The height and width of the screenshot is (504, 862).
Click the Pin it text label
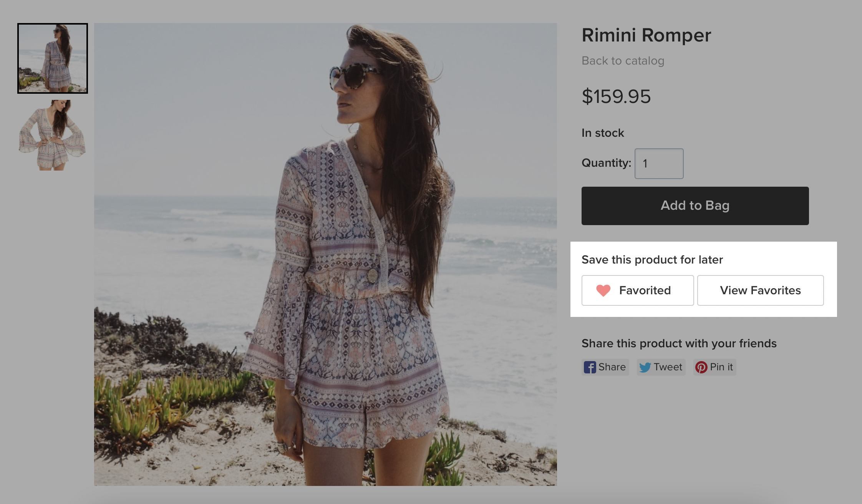pyautogui.click(x=721, y=367)
